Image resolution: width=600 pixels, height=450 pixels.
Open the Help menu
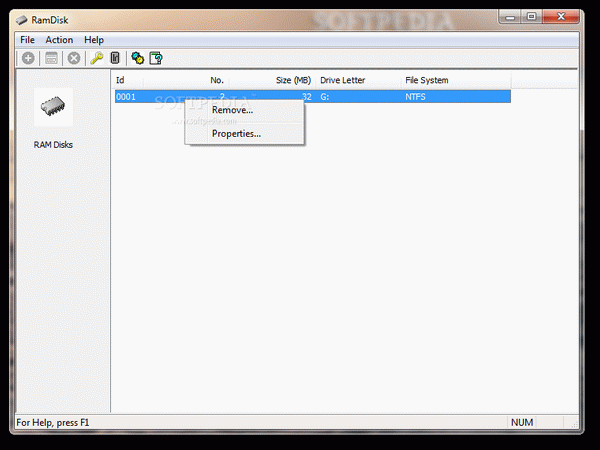tap(94, 40)
